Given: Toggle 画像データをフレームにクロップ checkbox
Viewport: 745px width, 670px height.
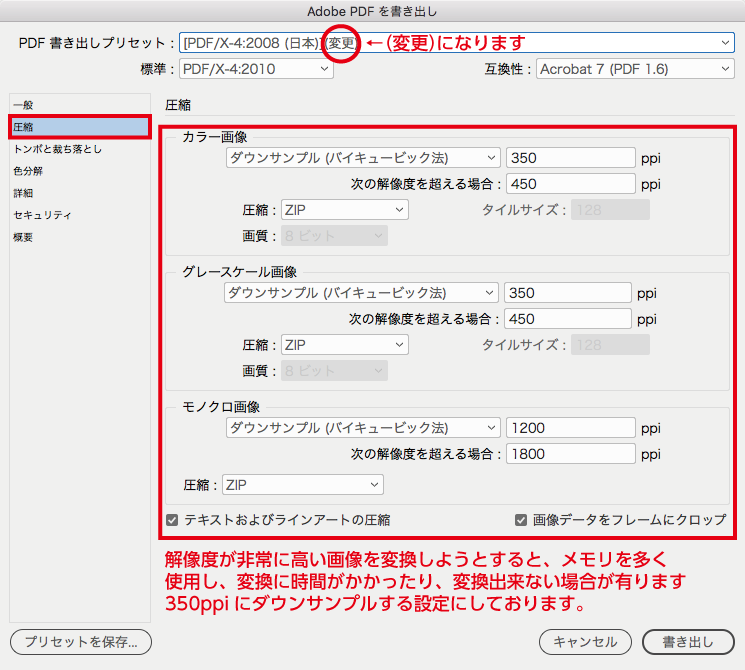Looking at the screenshot, I should [x=521, y=520].
